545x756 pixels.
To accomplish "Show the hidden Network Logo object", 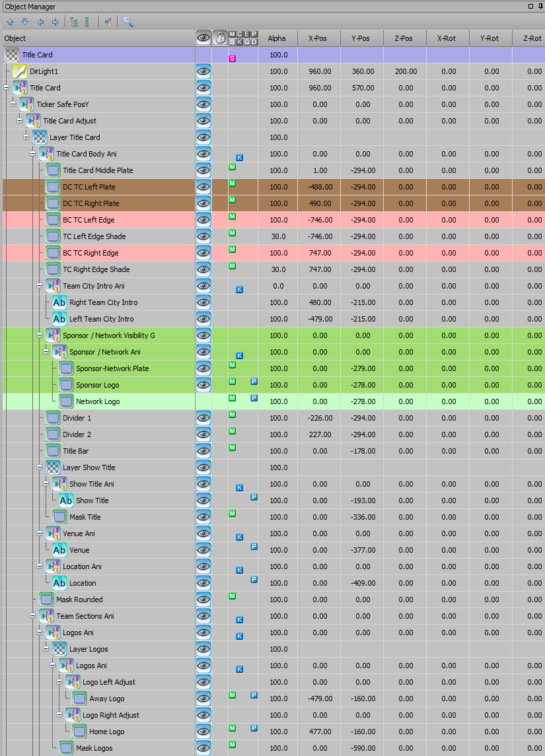I will pyautogui.click(x=203, y=401).
